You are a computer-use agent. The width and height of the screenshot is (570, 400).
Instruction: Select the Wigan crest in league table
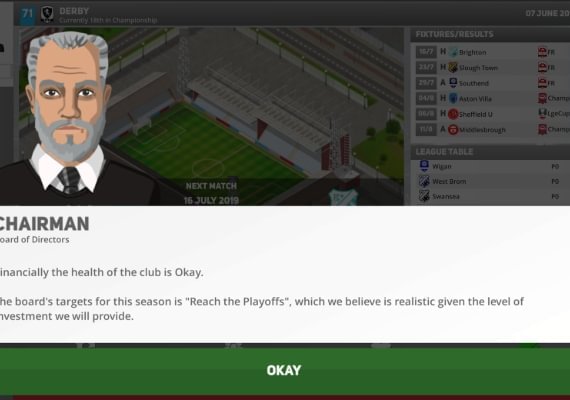coord(424,166)
